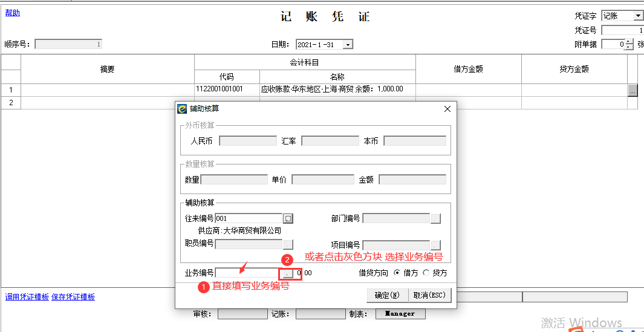Click the 数量 field in 数量核算
The width and height of the screenshot is (644, 332).
pos(234,180)
